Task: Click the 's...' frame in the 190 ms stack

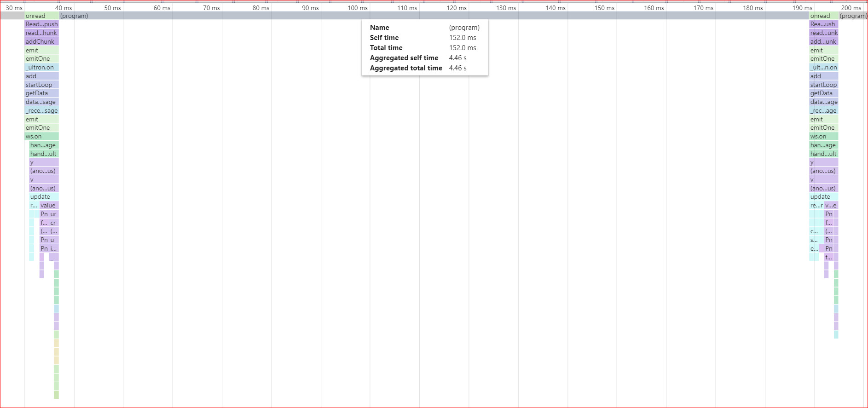Action: (814, 240)
